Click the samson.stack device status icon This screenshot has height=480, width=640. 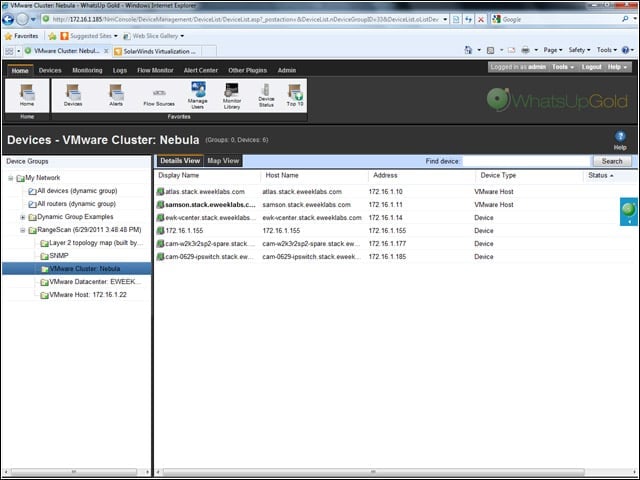(160, 204)
